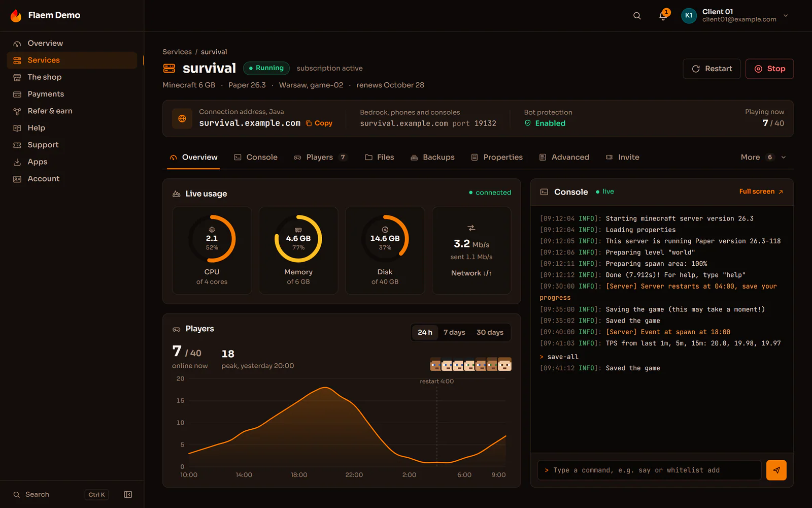Restart the survival server
The height and width of the screenshot is (508, 812).
tap(712, 69)
